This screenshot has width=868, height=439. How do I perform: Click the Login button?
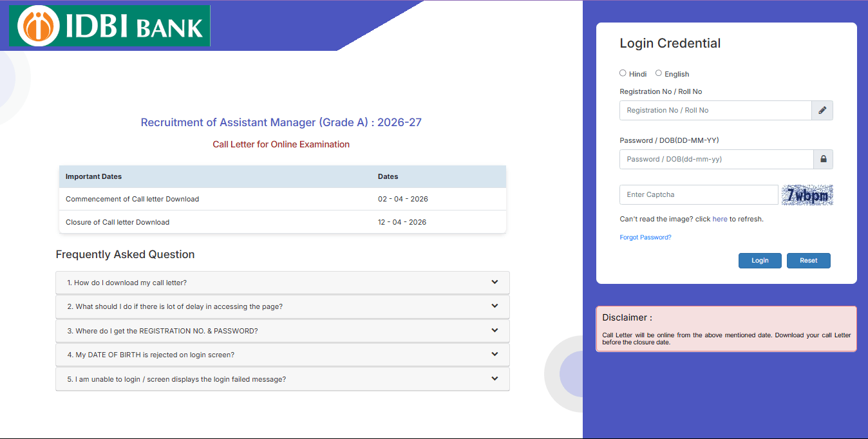coord(760,260)
